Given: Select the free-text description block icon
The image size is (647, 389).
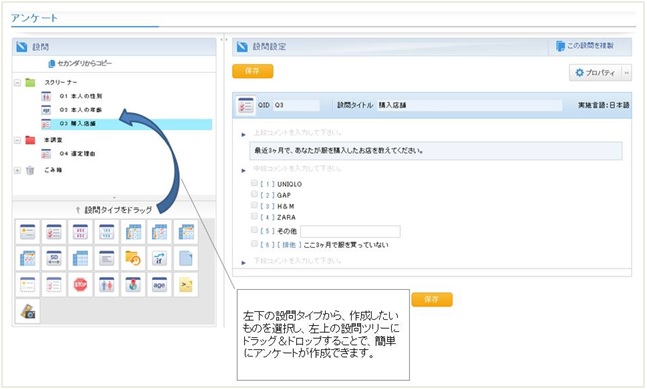Looking at the screenshot, I should pos(107,258).
